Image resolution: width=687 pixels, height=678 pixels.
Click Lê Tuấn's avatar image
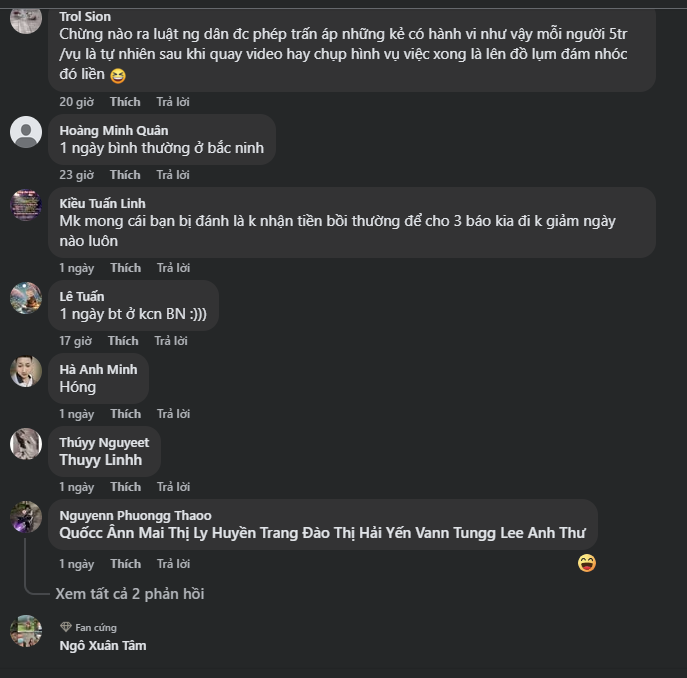[x=26, y=298]
